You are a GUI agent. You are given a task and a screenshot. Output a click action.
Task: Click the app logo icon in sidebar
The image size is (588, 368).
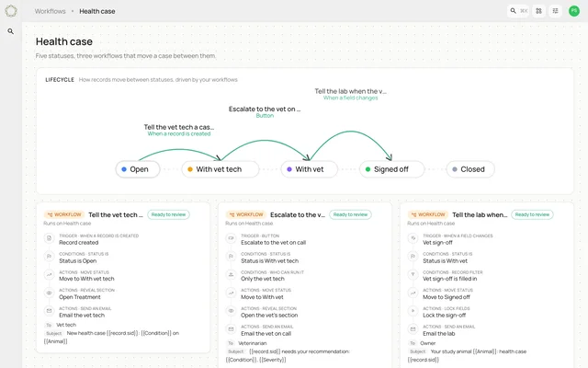pos(11,11)
